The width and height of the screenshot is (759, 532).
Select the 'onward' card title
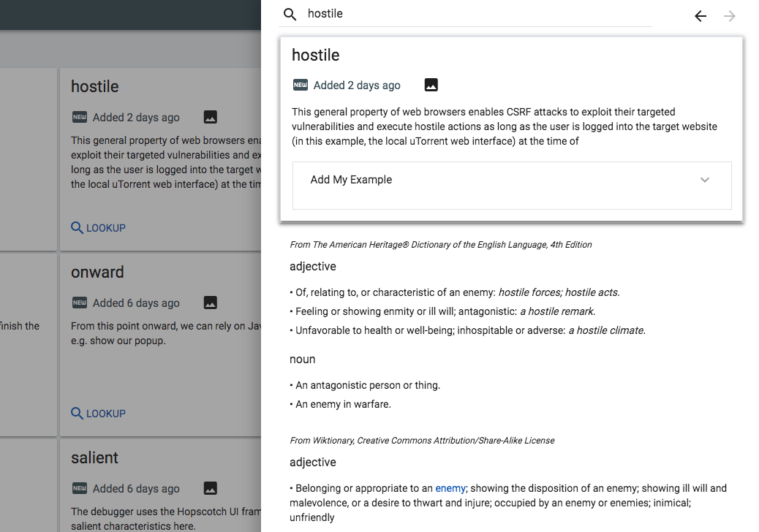97,273
